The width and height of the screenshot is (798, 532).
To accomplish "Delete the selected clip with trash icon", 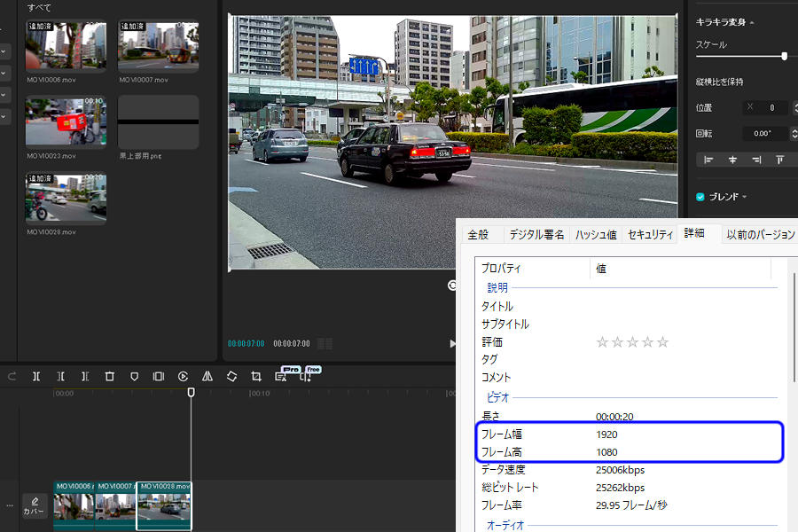I will (x=110, y=376).
